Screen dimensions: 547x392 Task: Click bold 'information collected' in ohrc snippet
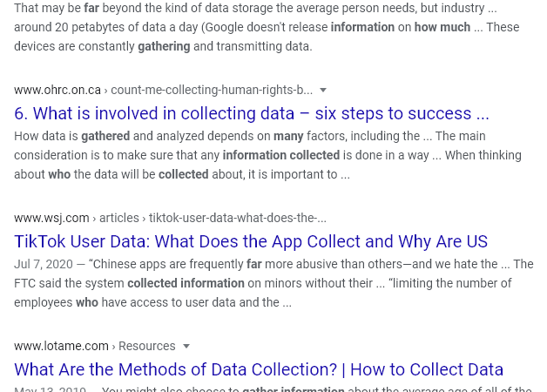click(x=281, y=155)
